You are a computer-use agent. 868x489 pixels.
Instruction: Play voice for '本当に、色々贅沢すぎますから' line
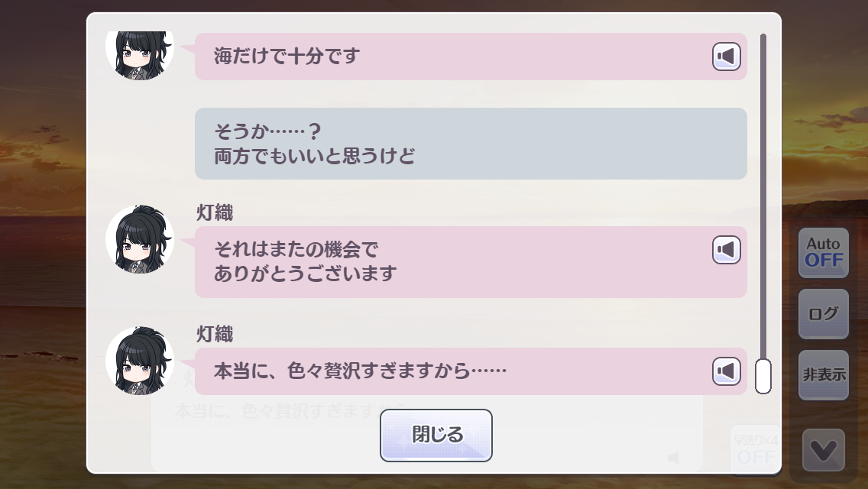[727, 371]
